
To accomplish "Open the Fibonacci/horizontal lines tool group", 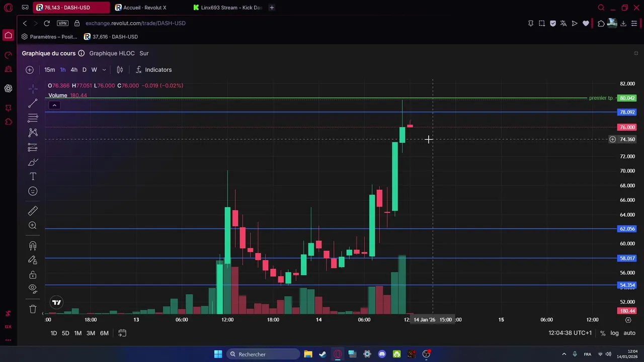I will pyautogui.click(x=33, y=118).
